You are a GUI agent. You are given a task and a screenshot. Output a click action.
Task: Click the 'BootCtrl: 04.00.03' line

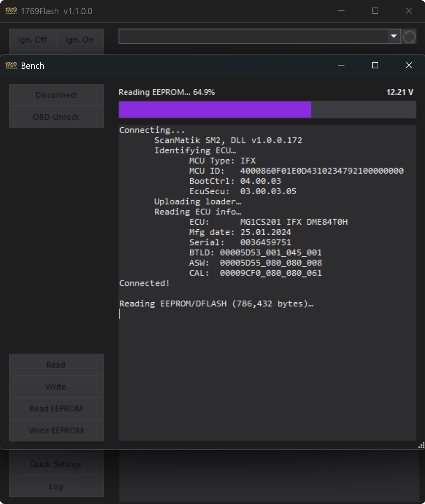(x=235, y=181)
